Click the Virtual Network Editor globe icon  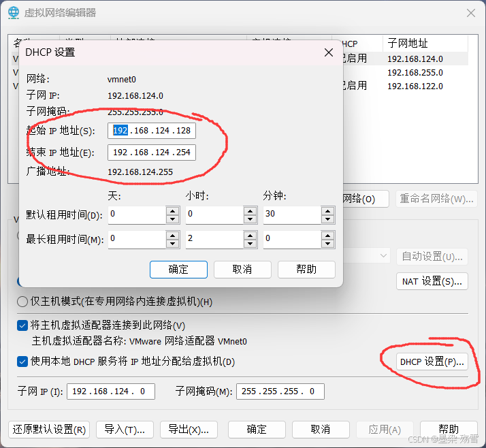(x=14, y=12)
